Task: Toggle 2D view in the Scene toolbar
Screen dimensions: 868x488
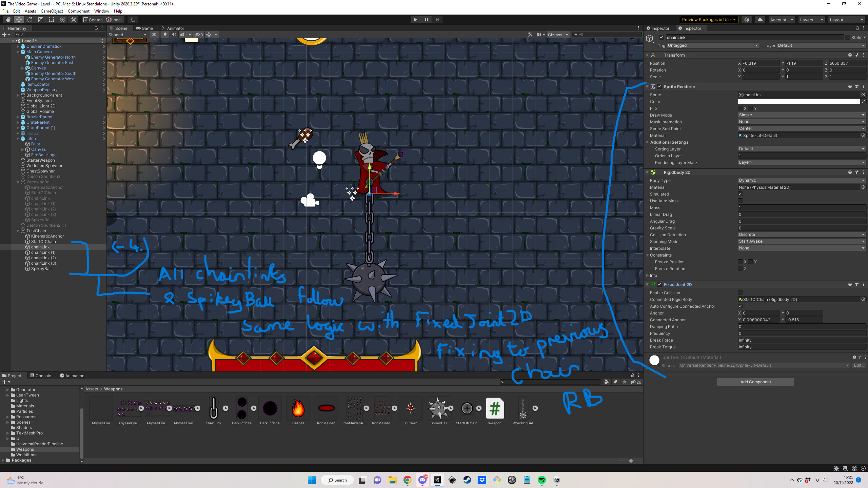Action: point(154,35)
